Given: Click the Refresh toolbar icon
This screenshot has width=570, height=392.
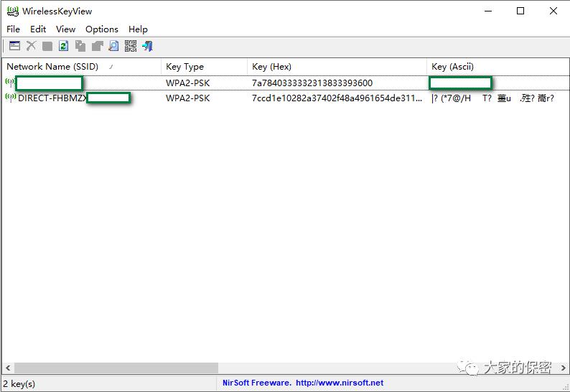Looking at the screenshot, I should pyautogui.click(x=64, y=46).
